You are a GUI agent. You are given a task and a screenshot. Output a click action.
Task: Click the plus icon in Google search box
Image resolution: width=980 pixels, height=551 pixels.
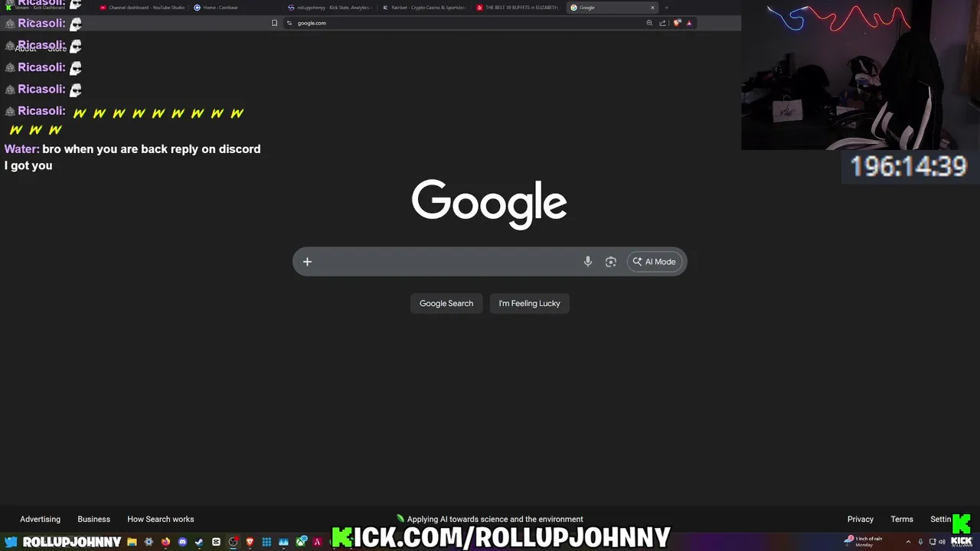tap(307, 262)
